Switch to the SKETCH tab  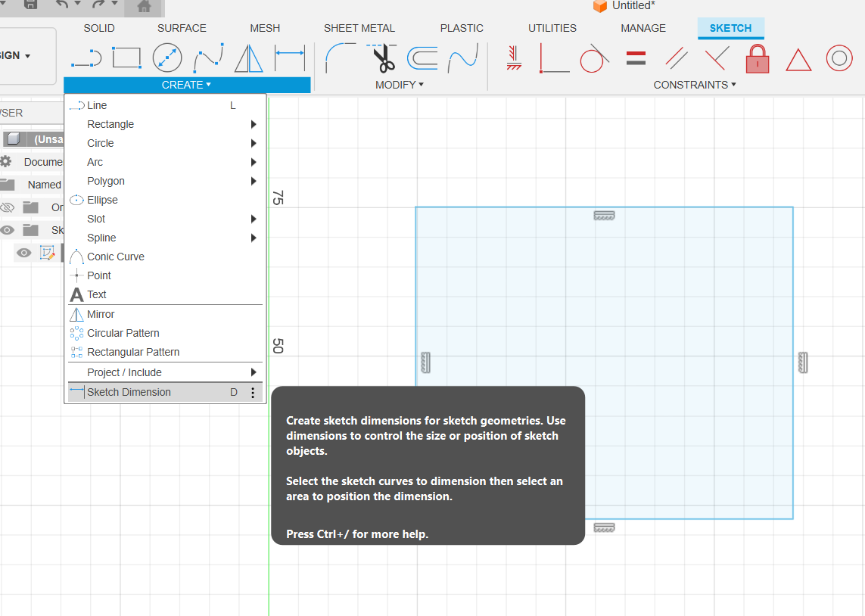pos(730,28)
